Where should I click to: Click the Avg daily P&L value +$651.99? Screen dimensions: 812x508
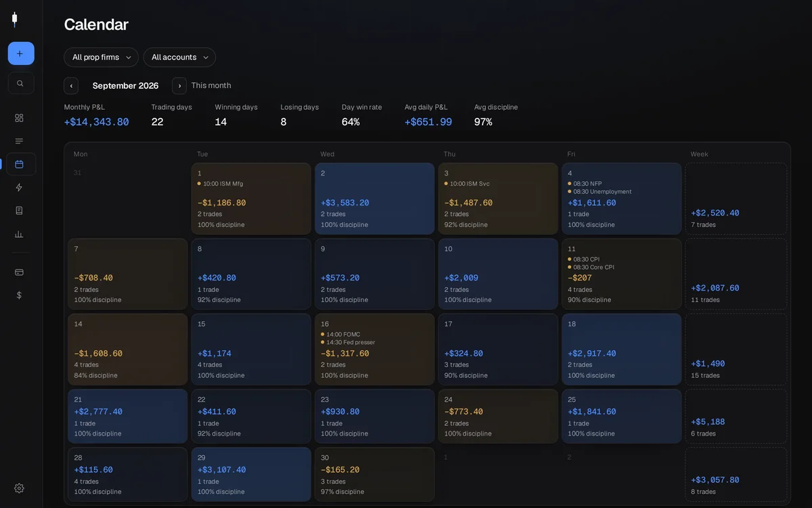coord(428,122)
